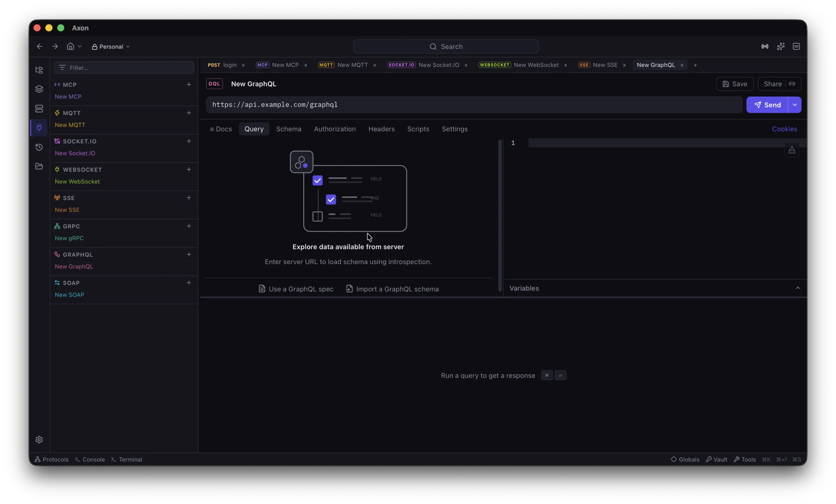Image resolution: width=836 pixels, height=504 pixels.
Task: Go back with the left arrow
Action: 40,46
